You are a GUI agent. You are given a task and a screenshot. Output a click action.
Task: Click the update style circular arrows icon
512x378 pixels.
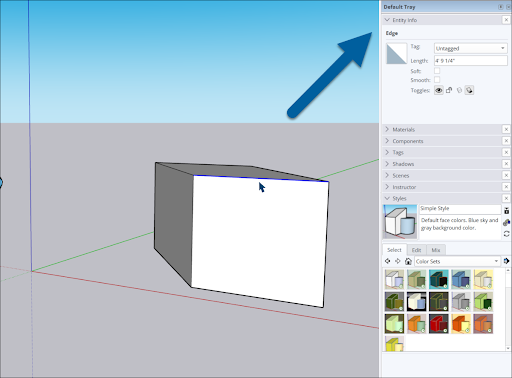point(506,234)
